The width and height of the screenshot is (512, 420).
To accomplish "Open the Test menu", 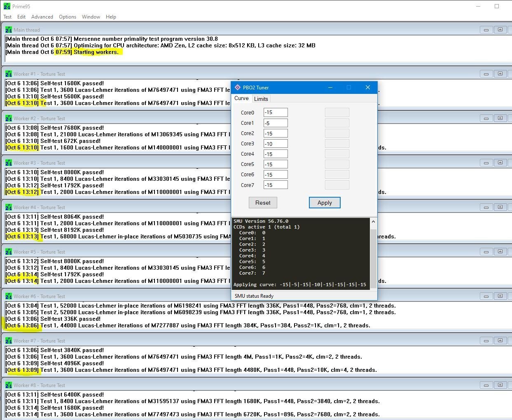I will coord(7,17).
